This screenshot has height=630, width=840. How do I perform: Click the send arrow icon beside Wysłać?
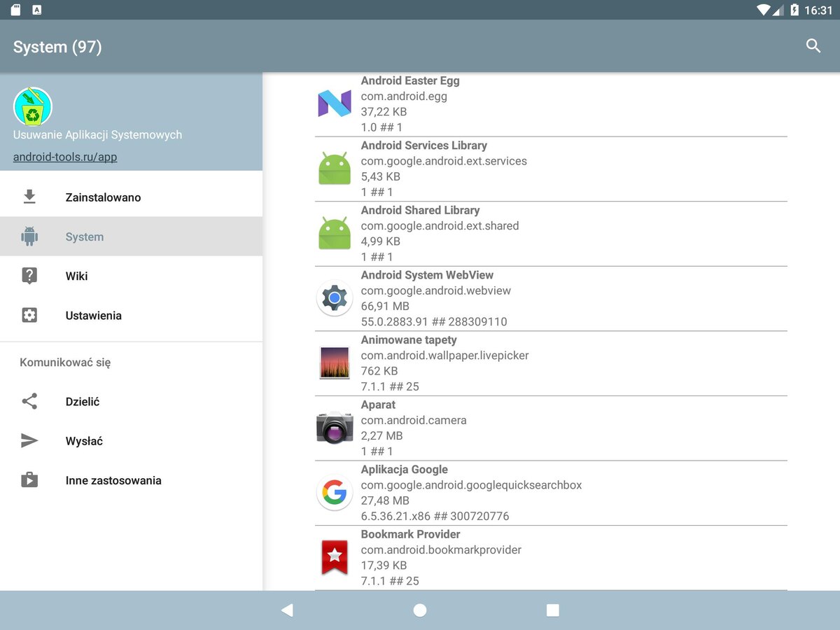29,440
